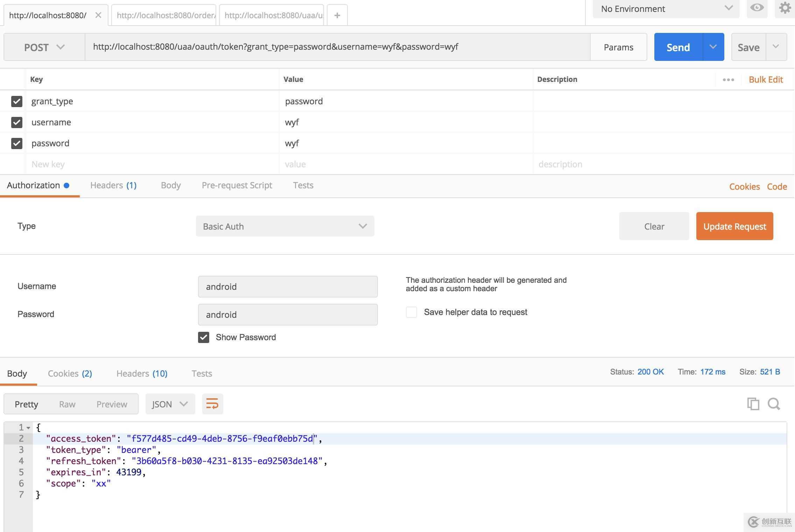Click the Send request button
This screenshot has height=532, width=795.
[677, 47]
